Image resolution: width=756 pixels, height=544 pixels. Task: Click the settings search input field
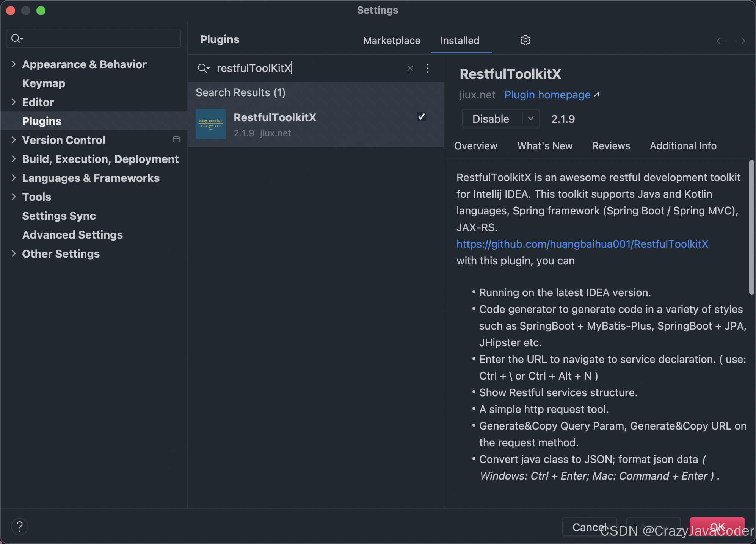pos(94,39)
